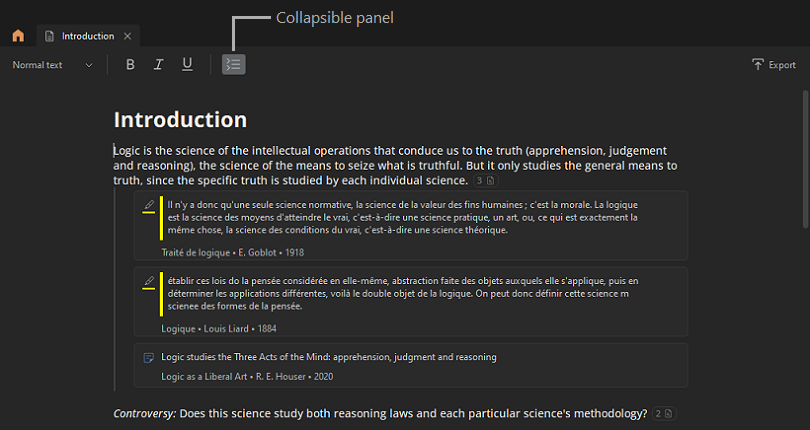Expand the 2 references badge beside Controversy
Viewport: 810px width, 430px height.
[x=665, y=413]
